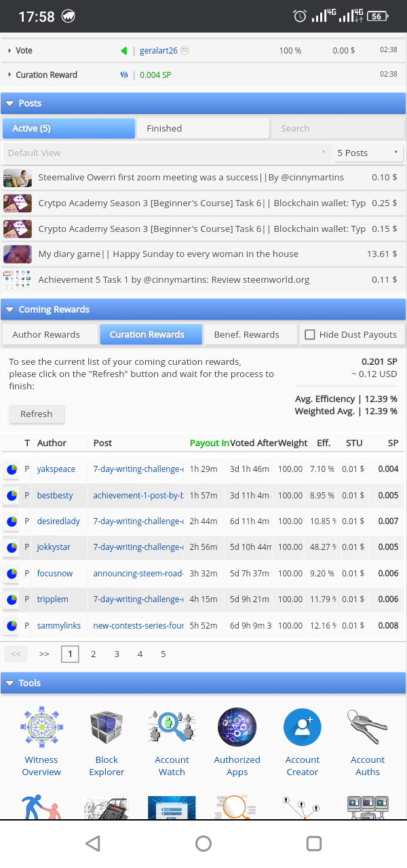Select the Curation Rewards tab
The height and width of the screenshot is (868, 407).
click(x=151, y=334)
